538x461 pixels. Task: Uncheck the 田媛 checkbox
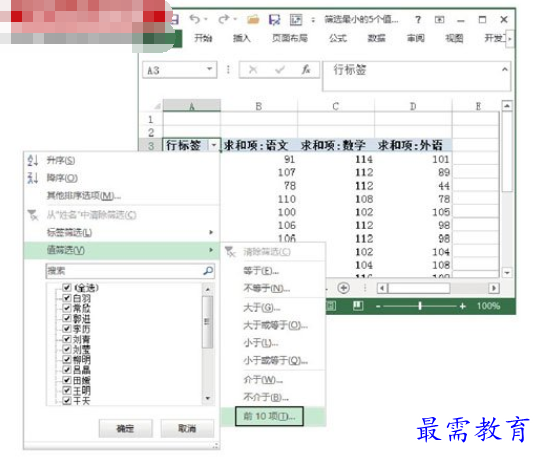point(67,380)
